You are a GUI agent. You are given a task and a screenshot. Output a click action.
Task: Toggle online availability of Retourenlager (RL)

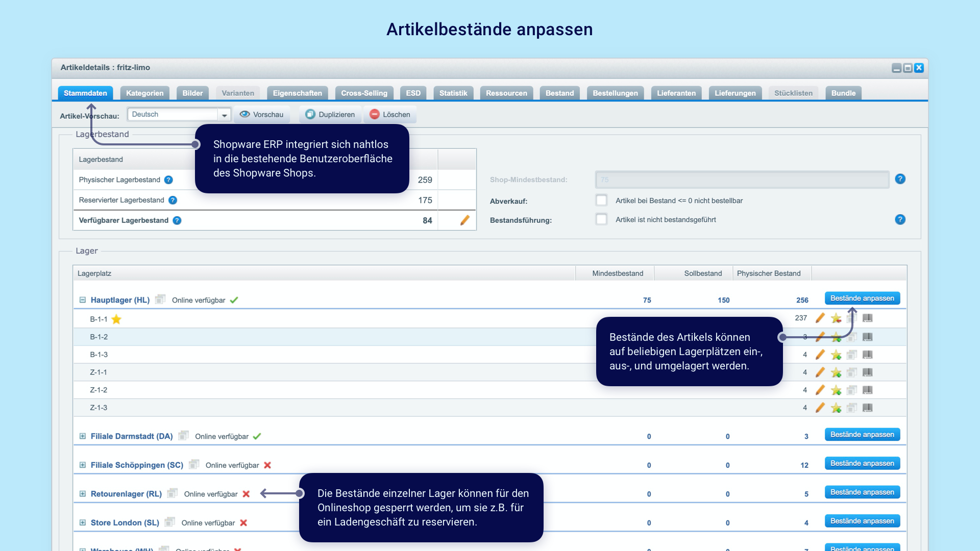[x=246, y=494]
